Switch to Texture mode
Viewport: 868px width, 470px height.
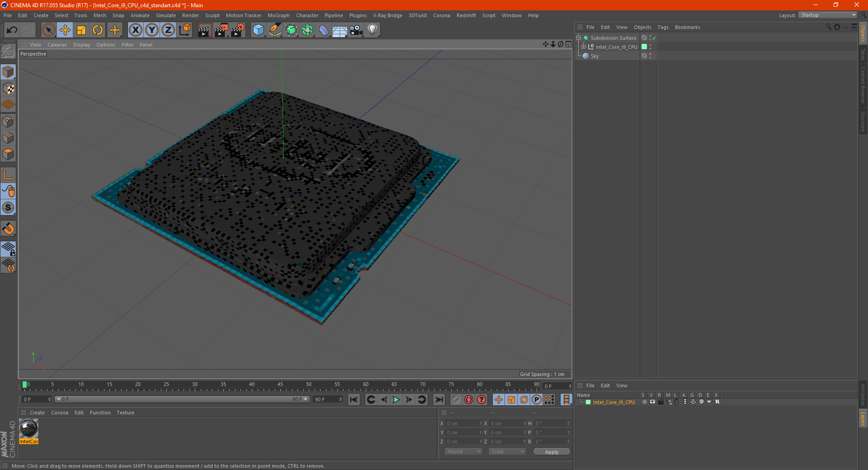point(8,89)
